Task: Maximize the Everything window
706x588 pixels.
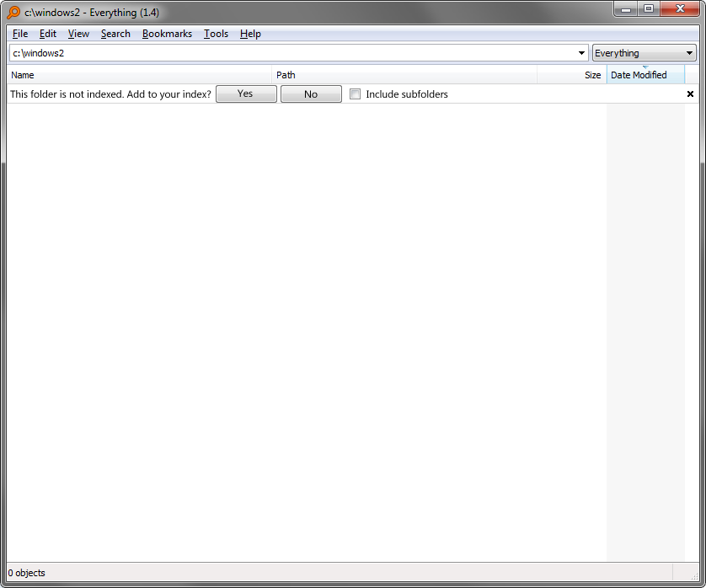Action: [x=649, y=8]
